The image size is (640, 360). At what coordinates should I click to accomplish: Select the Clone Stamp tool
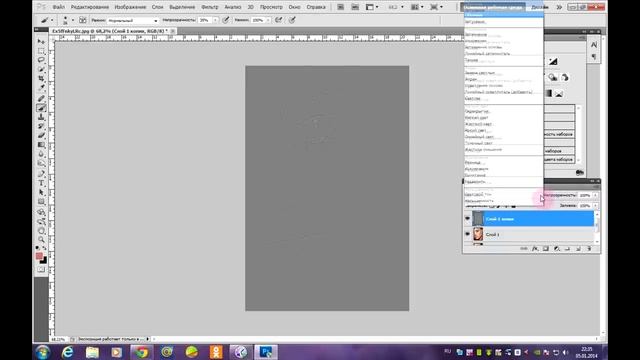[41, 117]
